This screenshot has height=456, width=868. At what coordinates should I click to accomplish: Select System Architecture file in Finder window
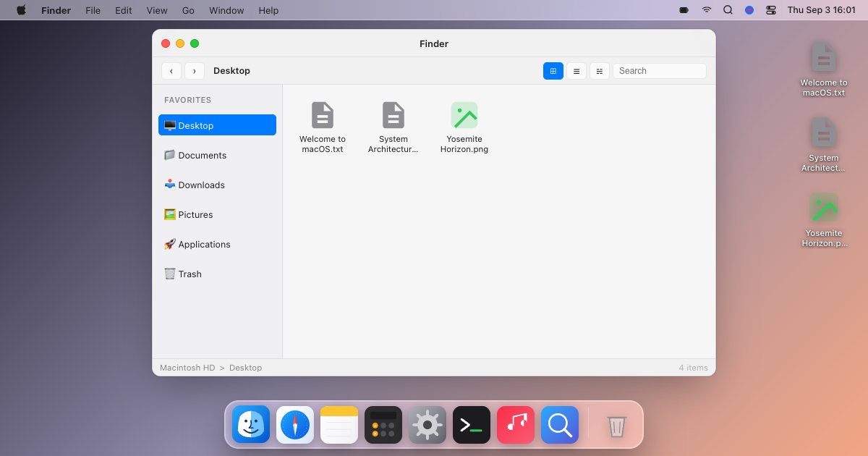pyautogui.click(x=393, y=127)
